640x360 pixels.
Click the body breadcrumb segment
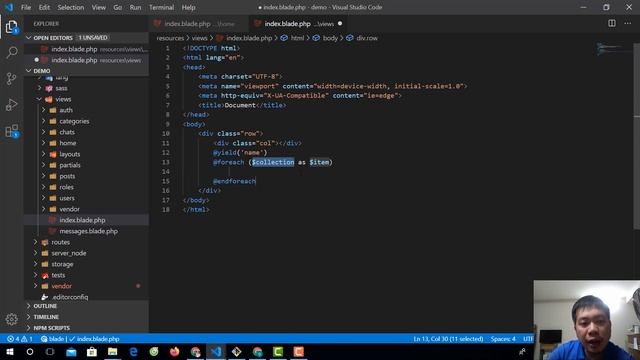[x=326, y=38]
